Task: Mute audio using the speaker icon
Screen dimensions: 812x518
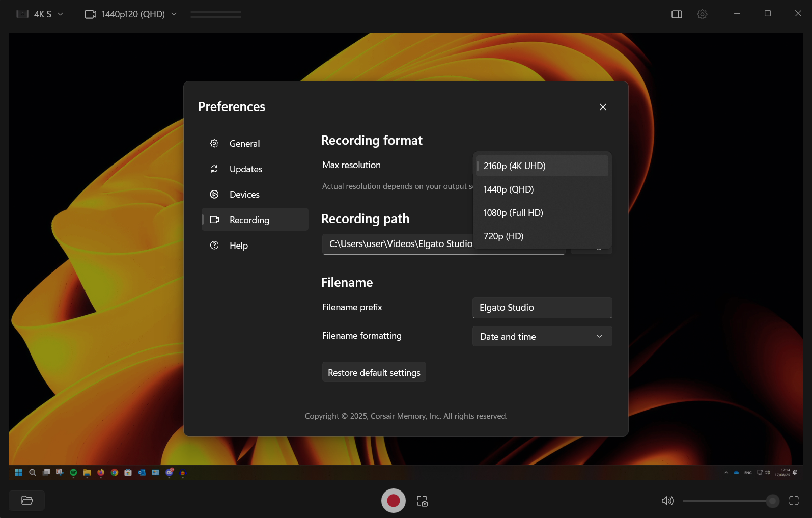Action: click(x=667, y=501)
